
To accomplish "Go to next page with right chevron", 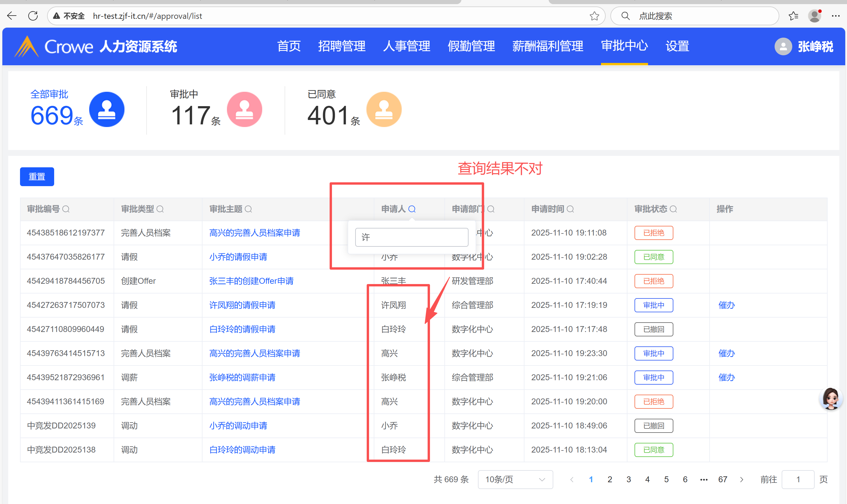I will click(742, 479).
